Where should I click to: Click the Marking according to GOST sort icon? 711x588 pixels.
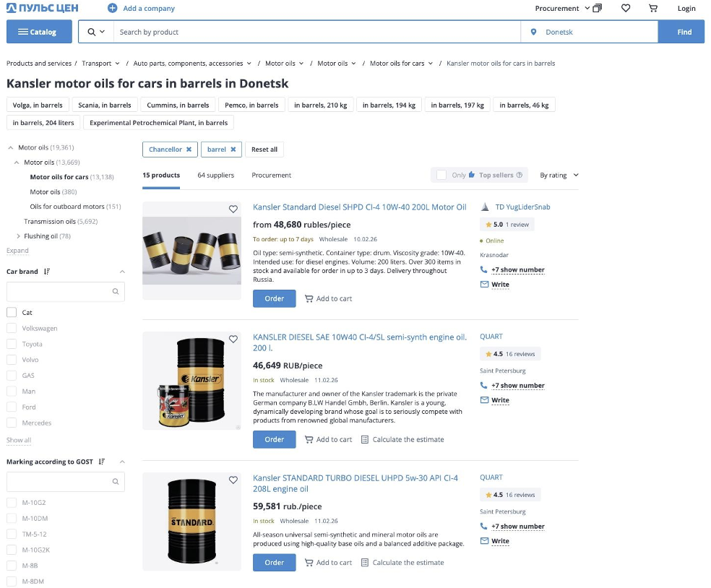click(x=102, y=462)
